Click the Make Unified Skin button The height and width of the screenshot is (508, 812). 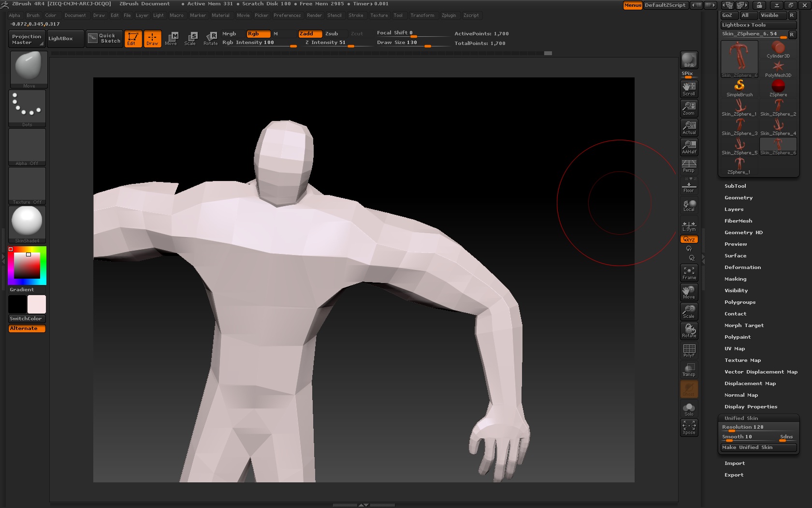[758, 448]
